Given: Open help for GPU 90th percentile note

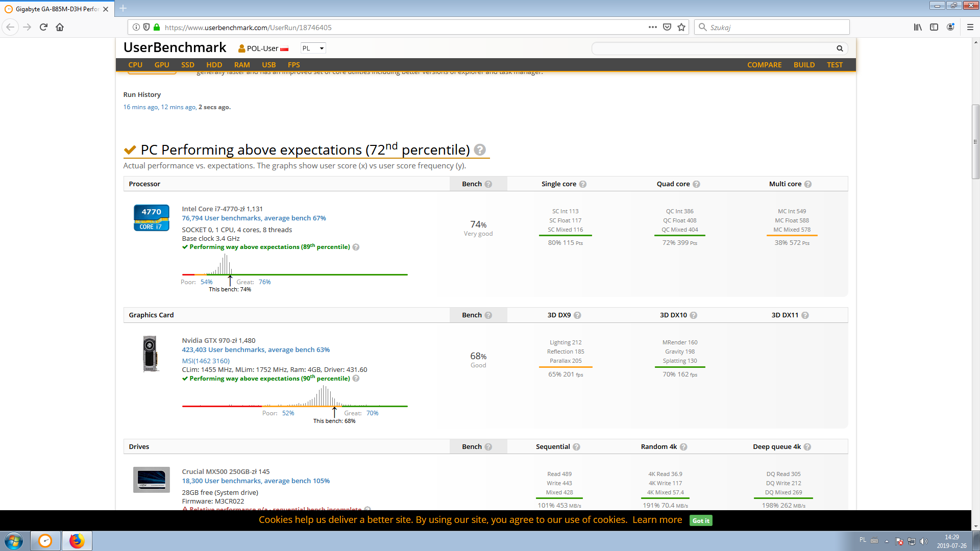Looking at the screenshot, I should [x=356, y=379].
